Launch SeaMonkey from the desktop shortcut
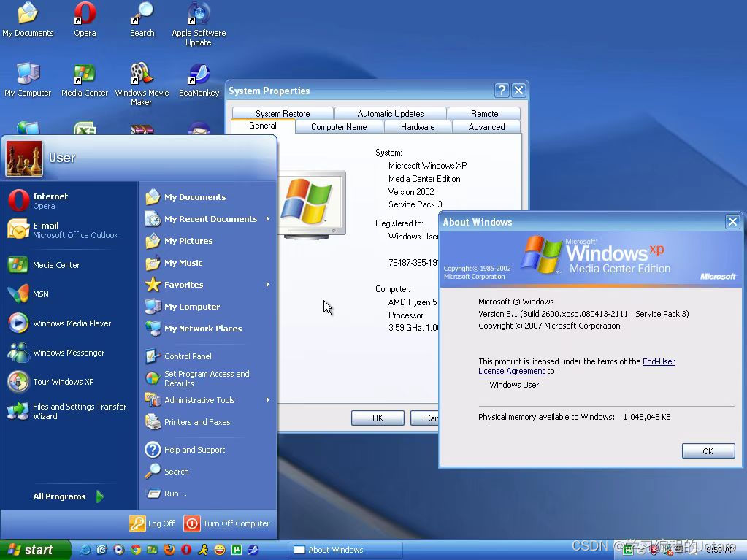747x560 pixels. pyautogui.click(x=199, y=80)
